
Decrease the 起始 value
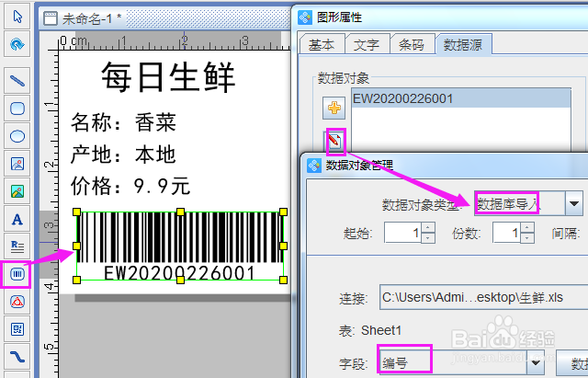click(428, 238)
